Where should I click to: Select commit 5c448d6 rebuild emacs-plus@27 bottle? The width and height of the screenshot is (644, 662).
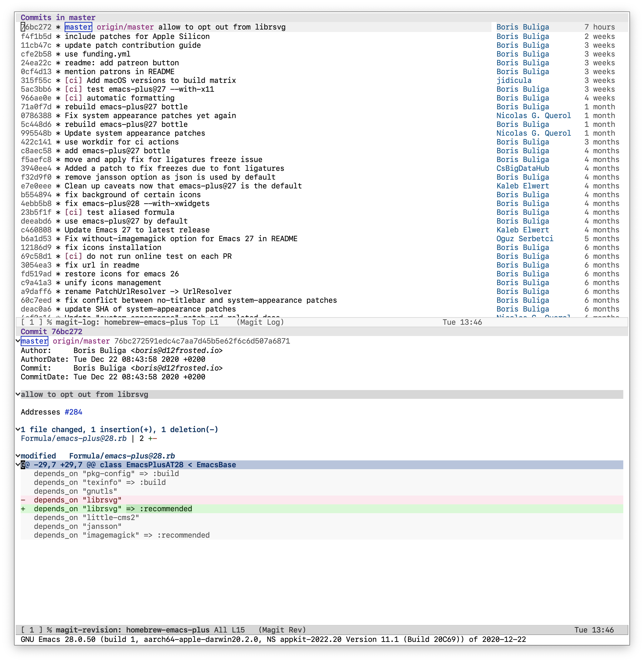coord(104,124)
